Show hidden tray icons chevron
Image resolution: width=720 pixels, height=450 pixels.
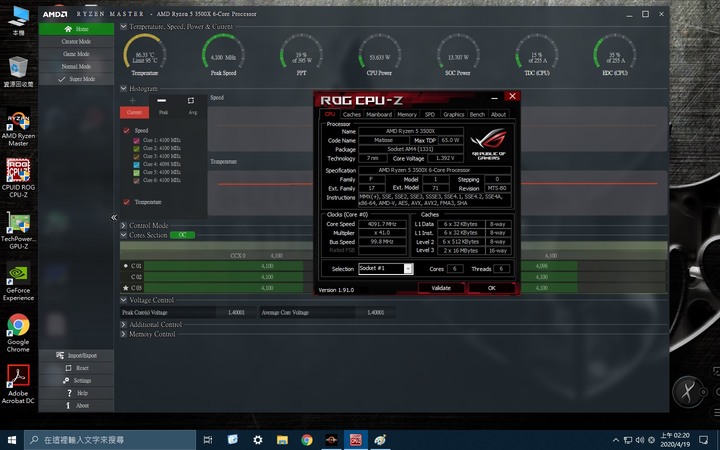[616, 440]
